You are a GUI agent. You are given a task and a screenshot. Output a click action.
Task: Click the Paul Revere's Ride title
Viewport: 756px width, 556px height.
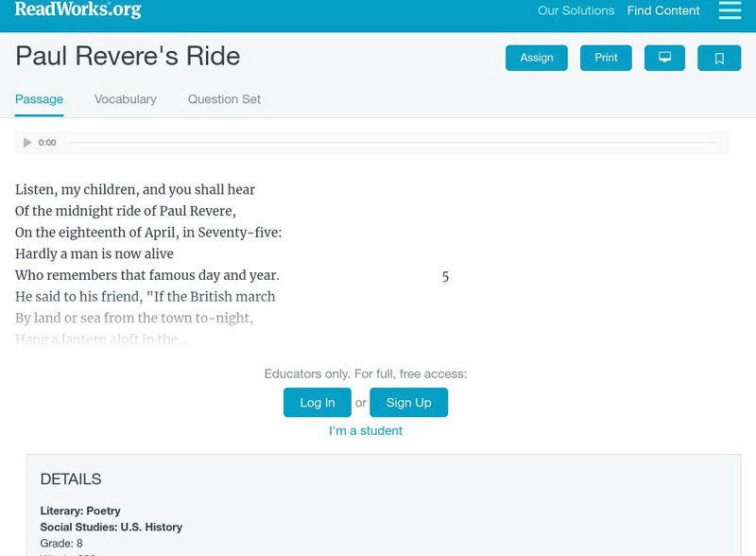128,57
